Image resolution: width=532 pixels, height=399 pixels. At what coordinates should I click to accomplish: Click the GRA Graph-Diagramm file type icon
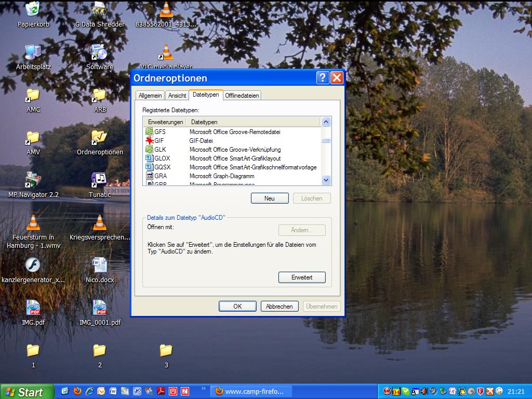click(x=150, y=176)
